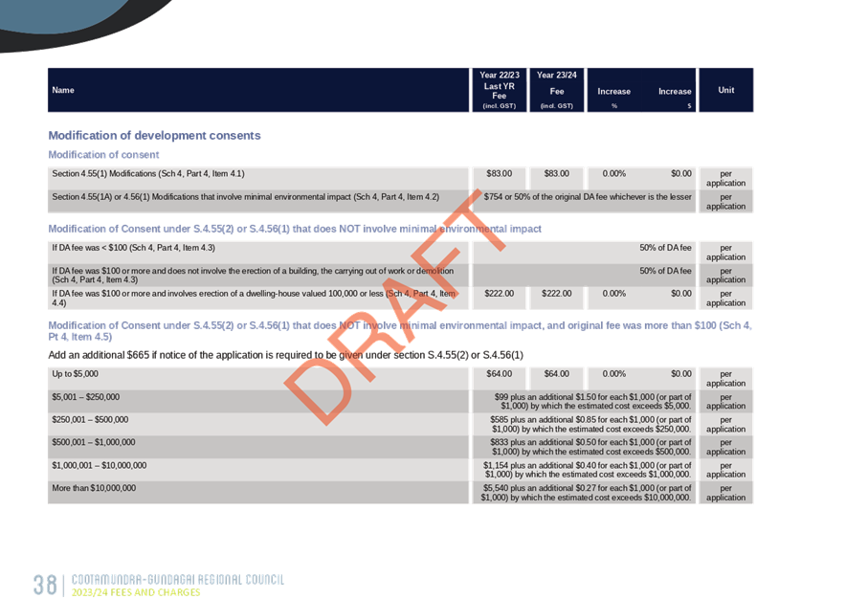Click the 'Section 4.55(1A) or 4.56(1) Modifications' row
Screen dimensions: 868x599
(246, 196)
